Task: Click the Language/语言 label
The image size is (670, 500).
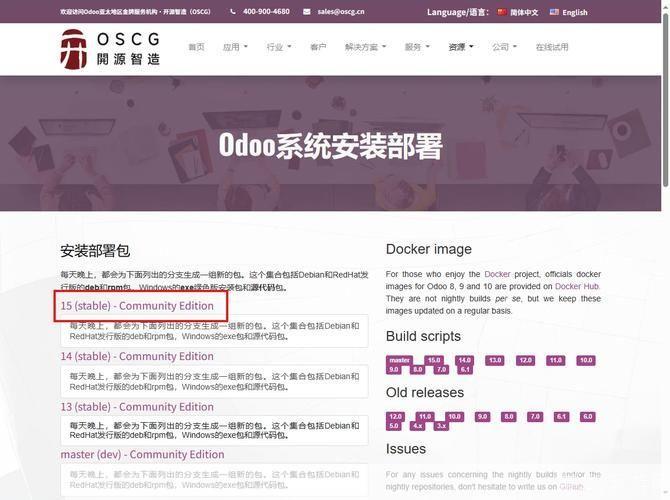Action: coord(458,12)
